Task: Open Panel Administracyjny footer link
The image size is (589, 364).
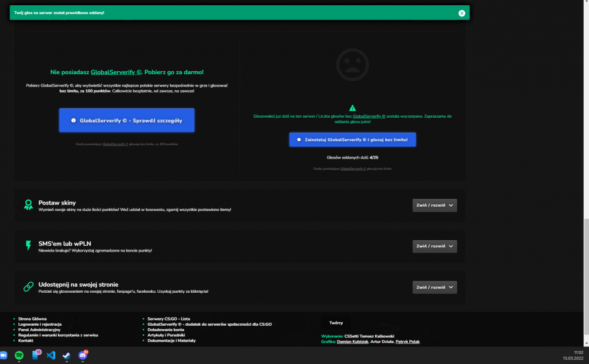Action: point(39,330)
